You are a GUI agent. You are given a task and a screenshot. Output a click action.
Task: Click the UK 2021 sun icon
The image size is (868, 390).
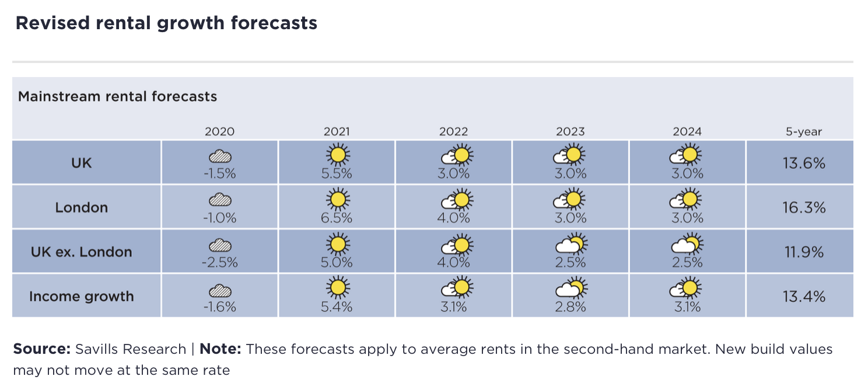pyautogui.click(x=337, y=155)
